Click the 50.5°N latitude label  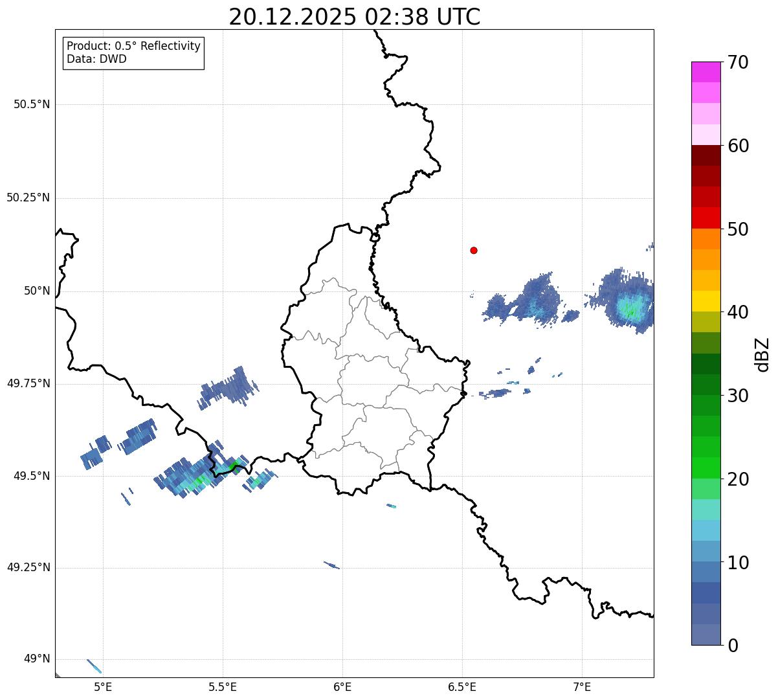click(x=32, y=104)
